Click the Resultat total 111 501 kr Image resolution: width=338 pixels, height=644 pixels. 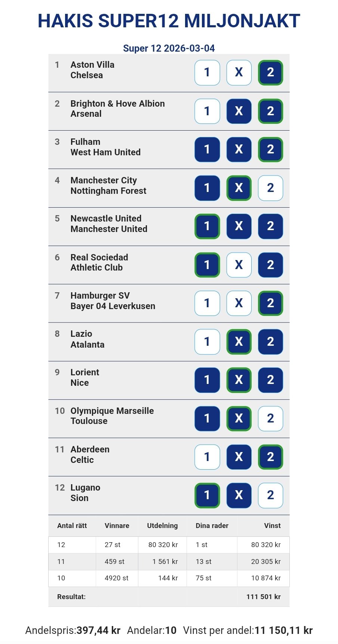click(263, 597)
